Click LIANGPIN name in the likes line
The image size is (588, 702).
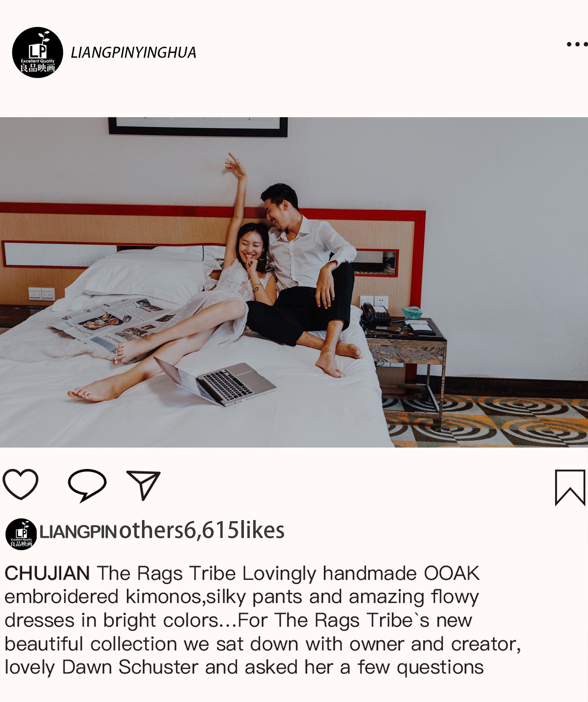78,532
